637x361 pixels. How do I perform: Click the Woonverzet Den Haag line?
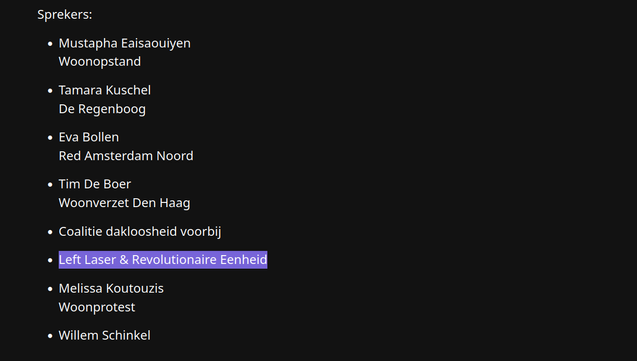tap(124, 203)
